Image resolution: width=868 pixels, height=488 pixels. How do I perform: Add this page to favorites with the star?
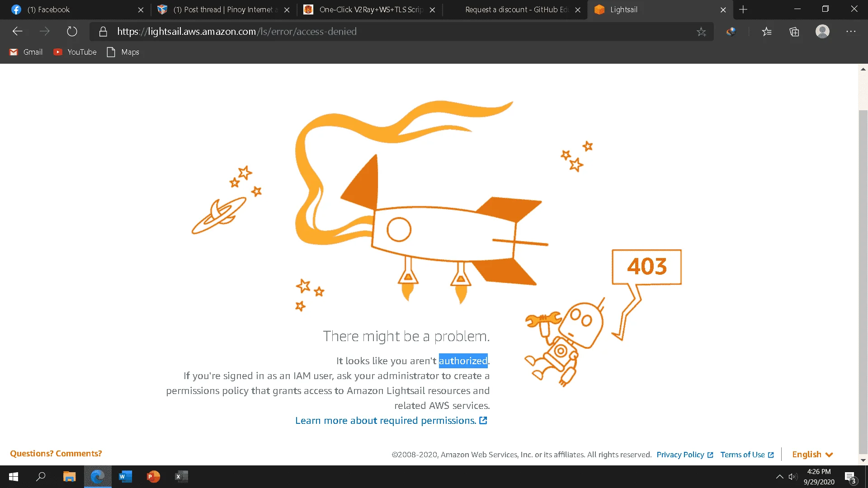pyautogui.click(x=701, y=32)
